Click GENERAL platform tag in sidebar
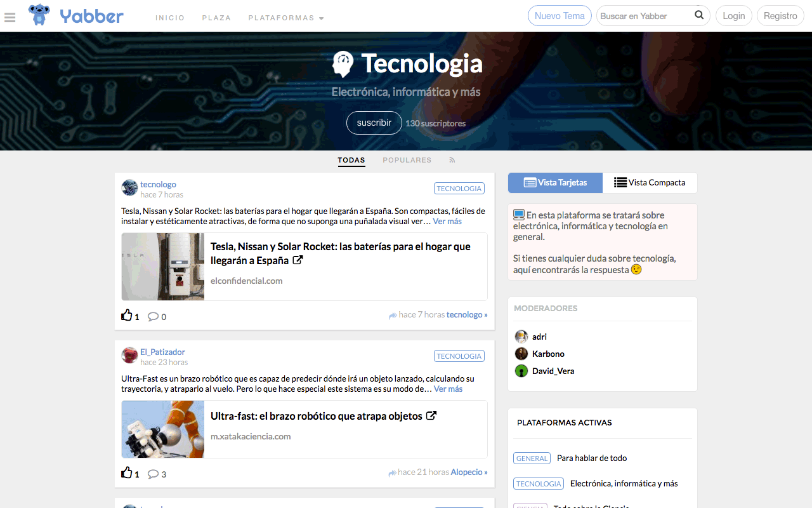The height and width of the screenshot is (508, 812). pyautogui.click(x=532, y=458)
